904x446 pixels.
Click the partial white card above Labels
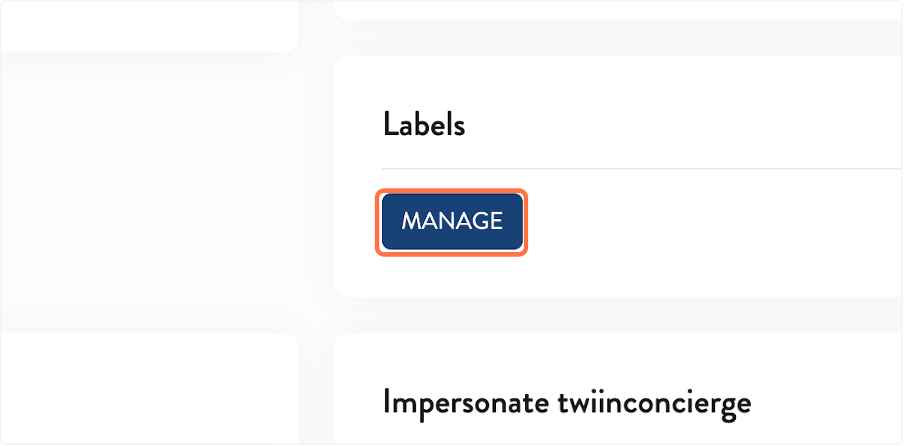coord(620,8)
